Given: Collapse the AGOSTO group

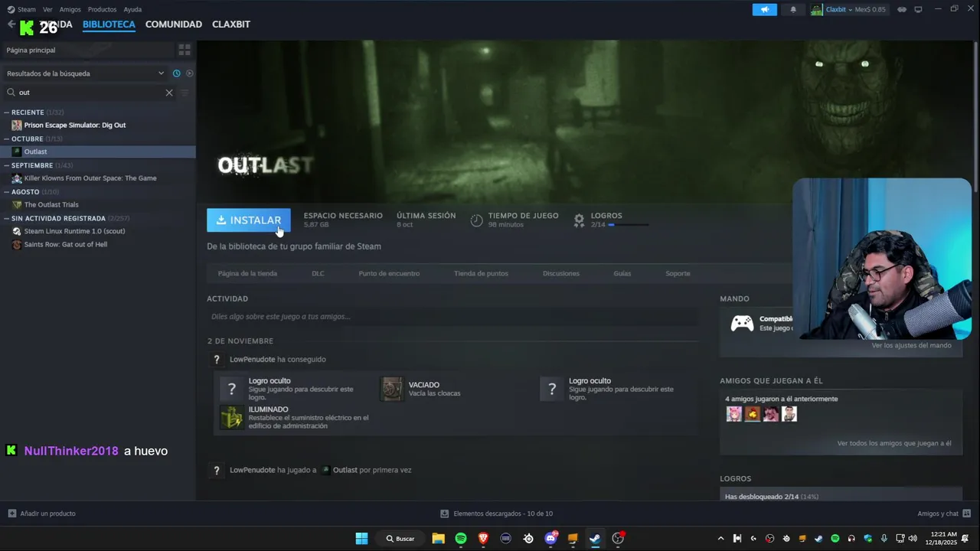Looking at the screenshot, I should click(7, 192).
